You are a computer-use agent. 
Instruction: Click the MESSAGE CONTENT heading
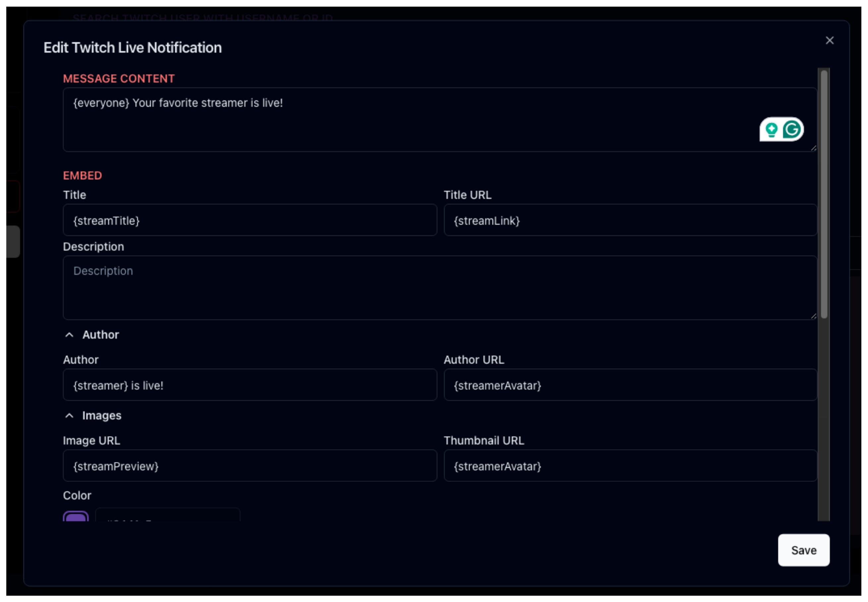pyautogui.click(x=119, y=79)
